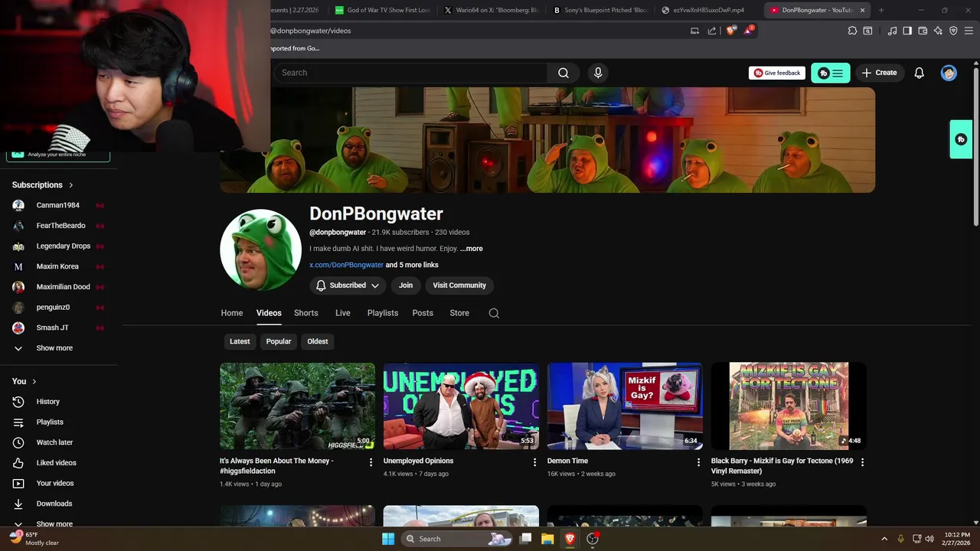
Task: Expand the Subscriptions section chevron
Action: click(x=71, y=185)
